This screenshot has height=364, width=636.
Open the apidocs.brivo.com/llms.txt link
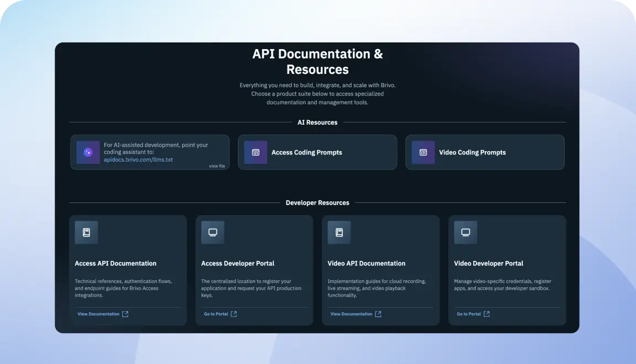(x=139, y=160)
